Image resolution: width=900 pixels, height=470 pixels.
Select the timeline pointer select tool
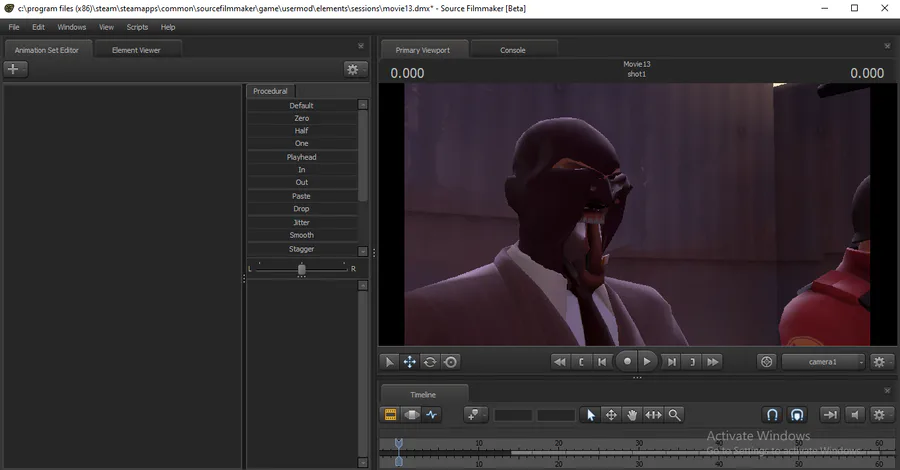(x=591, y=414)
